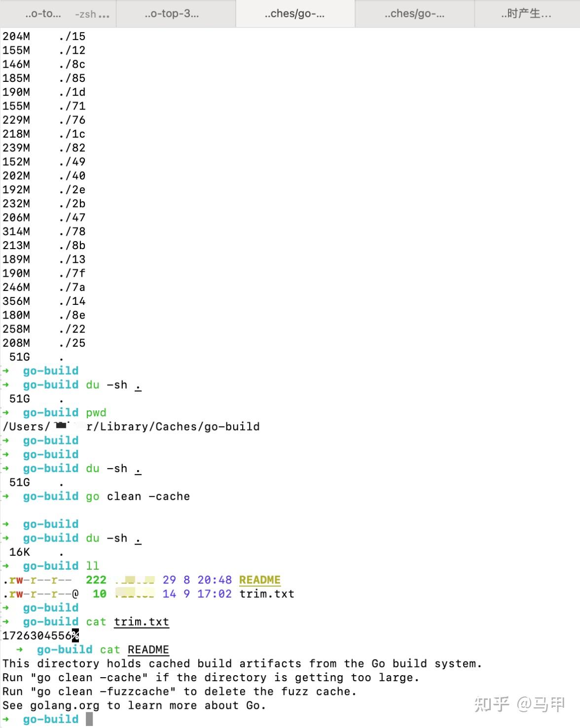Click the '14 9 17:02' timestamp
Image resolution: width=580 pixels, height=728 pixels.
point(197,594)
